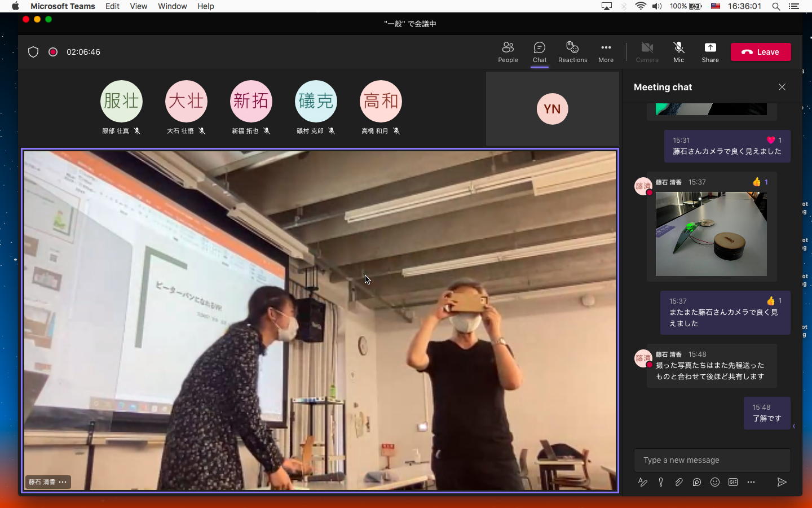Screen dimensions: 812x508
Task: Open the volume control in menu bar
Action: click(x=657, y=6)
